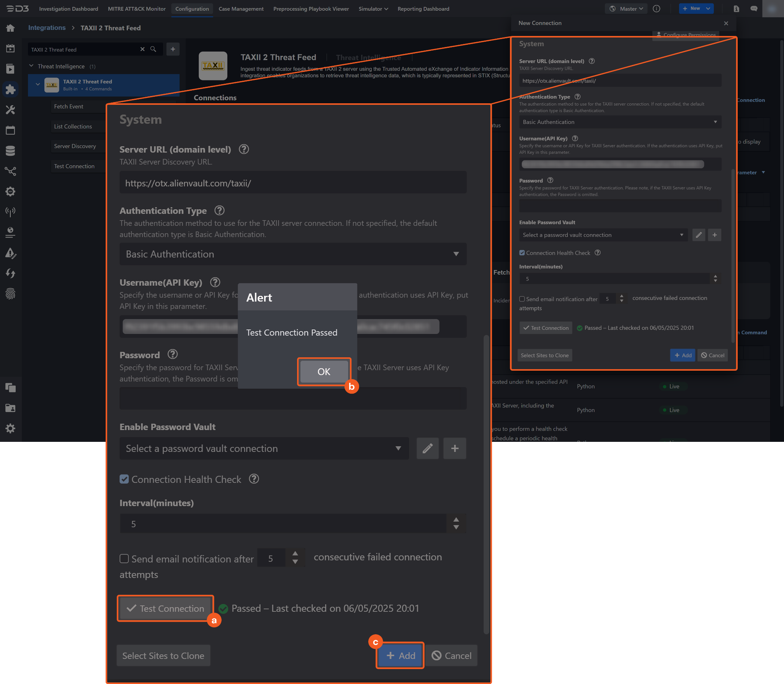Switch to the Investigation Dashboard tab
This screenshot has width=784, height=684.
(69, 9)
